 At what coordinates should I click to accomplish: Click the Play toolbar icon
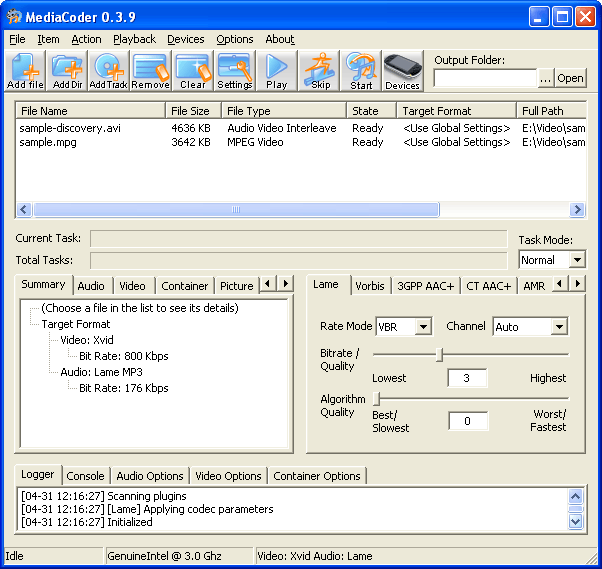[x=276, y=71]
